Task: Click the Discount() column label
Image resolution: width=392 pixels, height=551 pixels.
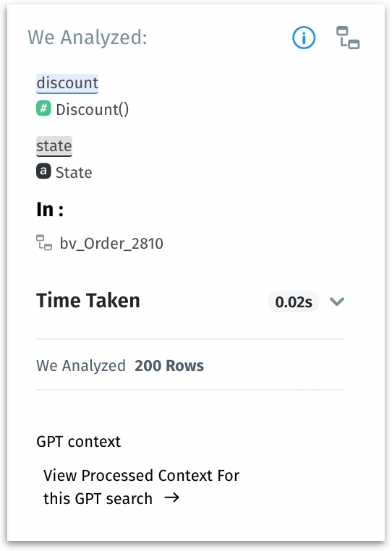Action: [x=93, y=109]
